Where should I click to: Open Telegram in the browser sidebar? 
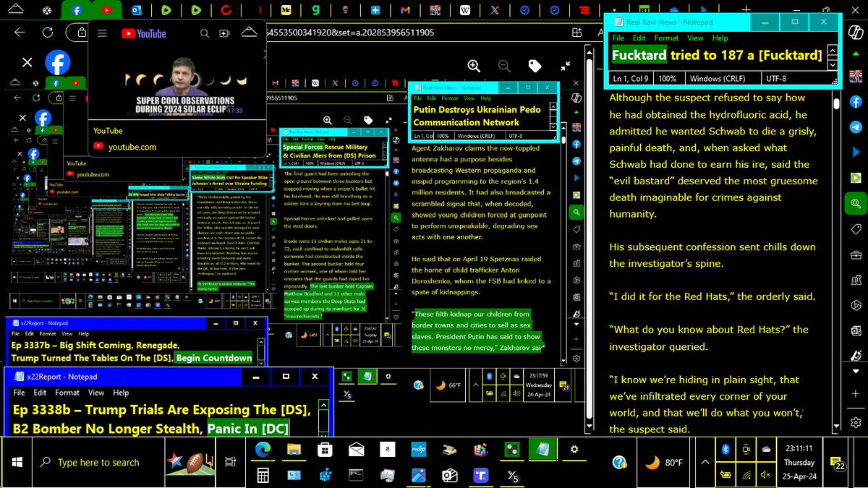coord(856,127)
